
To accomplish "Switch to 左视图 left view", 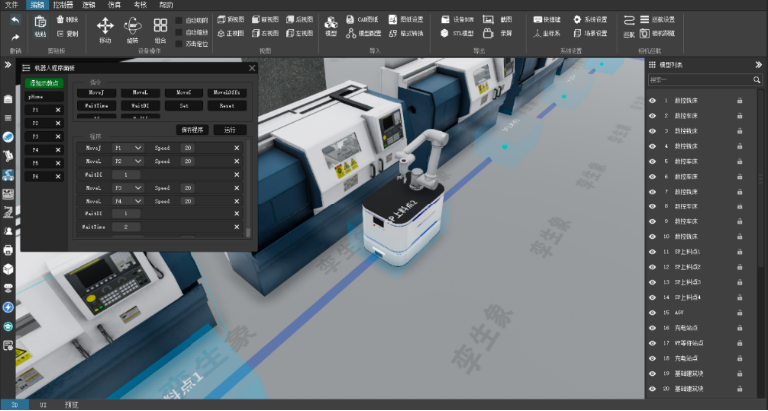I will [x=300, y=33].
